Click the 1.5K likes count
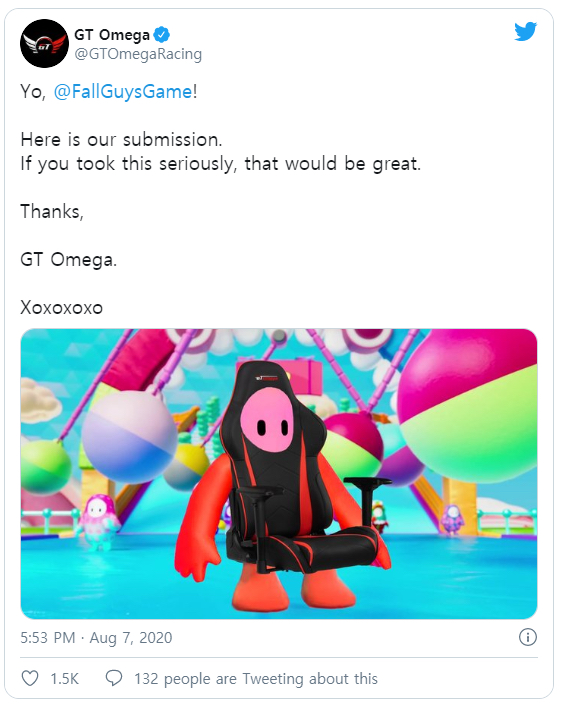 tap(64, 679)
